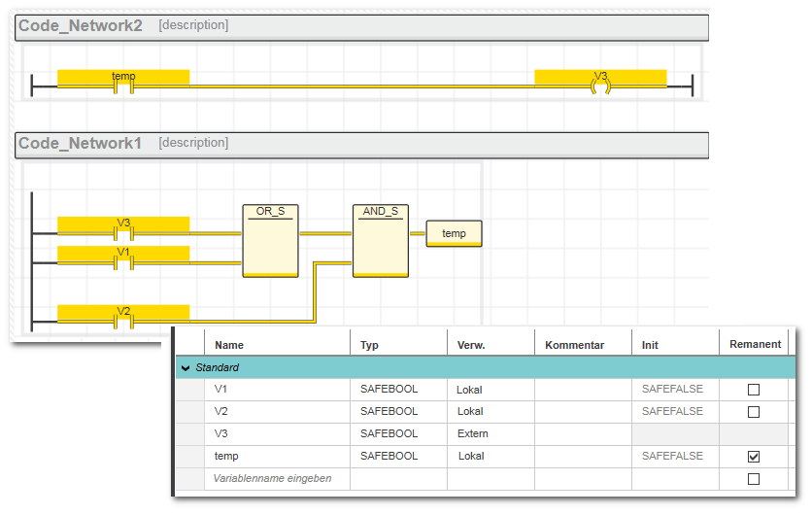Viewport: 812px width, 515px height.
Task: Click the Init cell of temp
Action: [674, 456]
